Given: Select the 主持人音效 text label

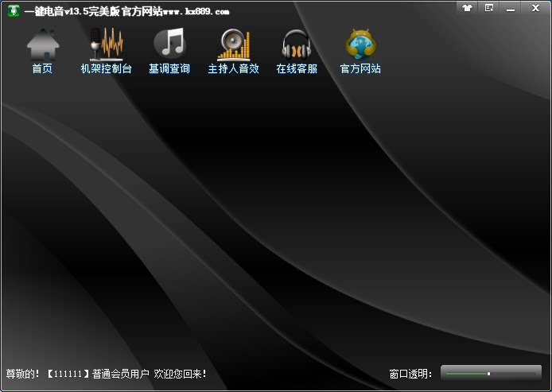Looking at the screenshot, I should (233, 68).
